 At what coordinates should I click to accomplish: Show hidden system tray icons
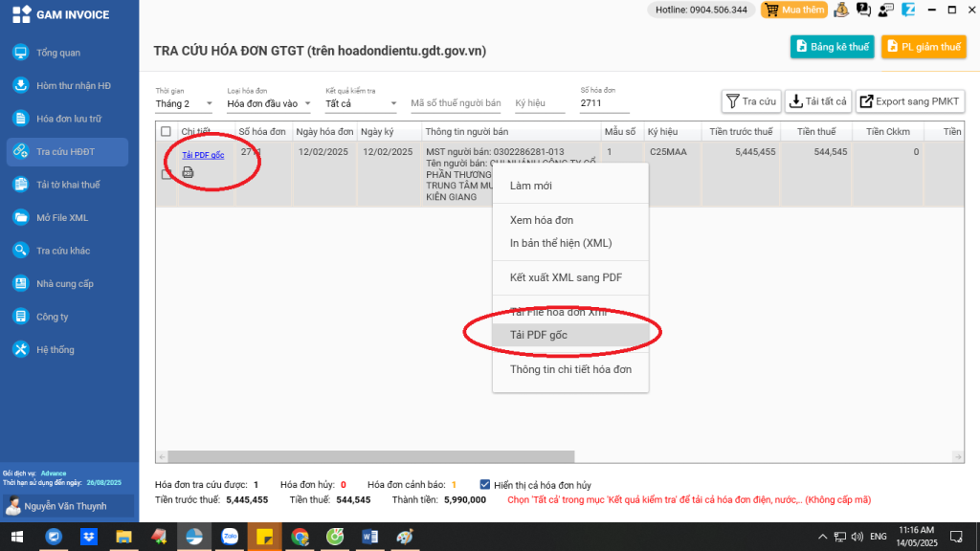[822, 537]
